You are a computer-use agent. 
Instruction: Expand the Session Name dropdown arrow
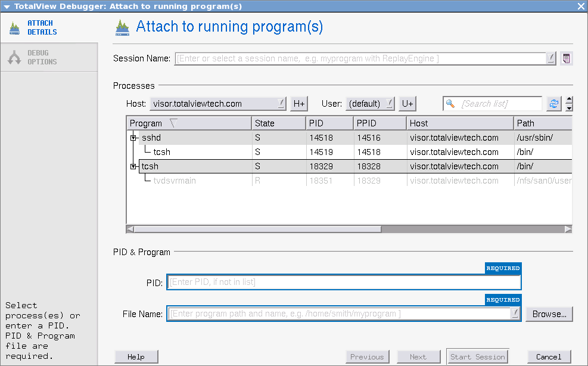[551, 58]
